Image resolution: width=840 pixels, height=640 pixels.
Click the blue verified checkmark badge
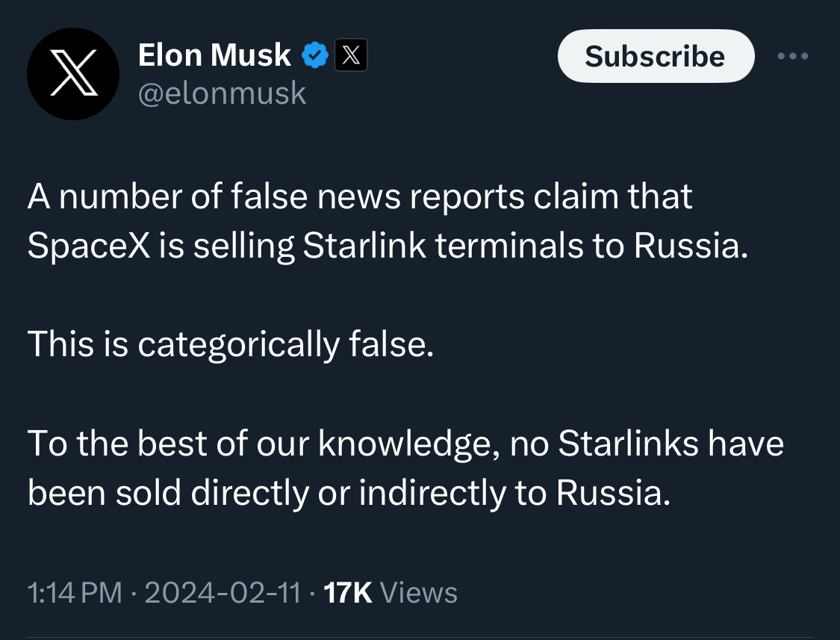(315, 55)
